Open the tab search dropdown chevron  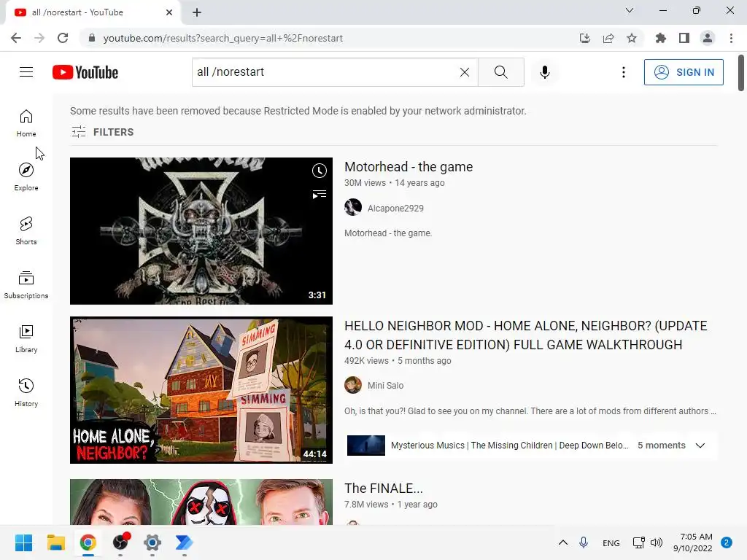(x=630, y=10)
